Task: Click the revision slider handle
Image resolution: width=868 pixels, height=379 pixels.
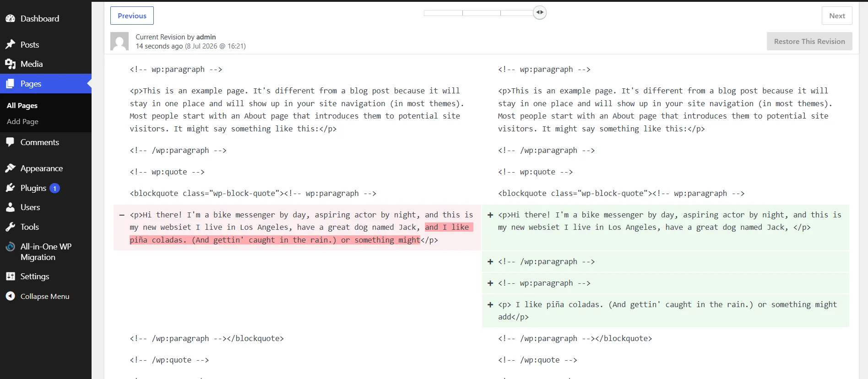Action: pyautogui.click(x=540, y=12)
